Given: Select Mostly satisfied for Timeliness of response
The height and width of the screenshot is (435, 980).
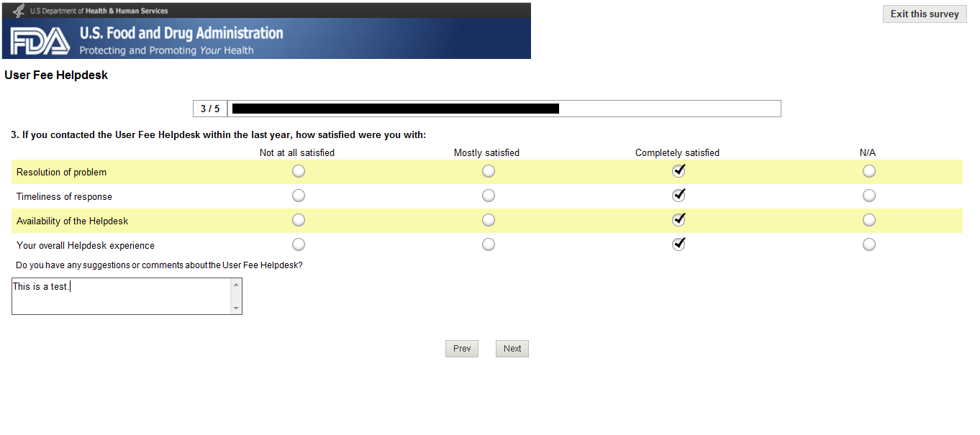Looking at the screenshot, I should coord(489,196).
